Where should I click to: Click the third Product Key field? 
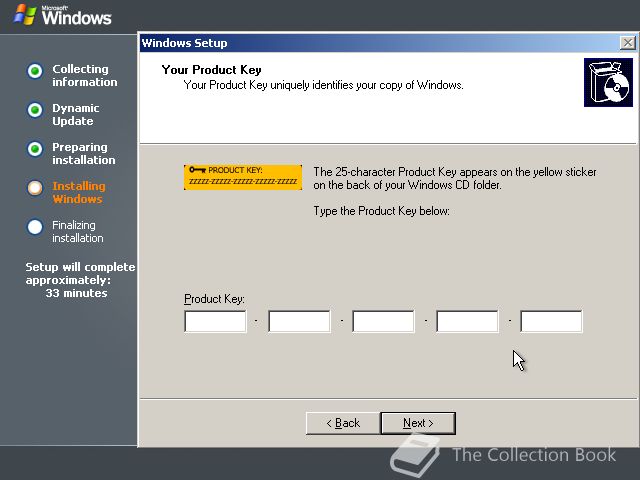(383, 321)
